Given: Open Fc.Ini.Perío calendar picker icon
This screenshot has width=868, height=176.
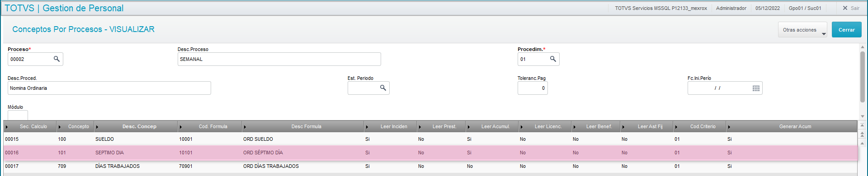Looking at the screenshot, I should 756,88.
